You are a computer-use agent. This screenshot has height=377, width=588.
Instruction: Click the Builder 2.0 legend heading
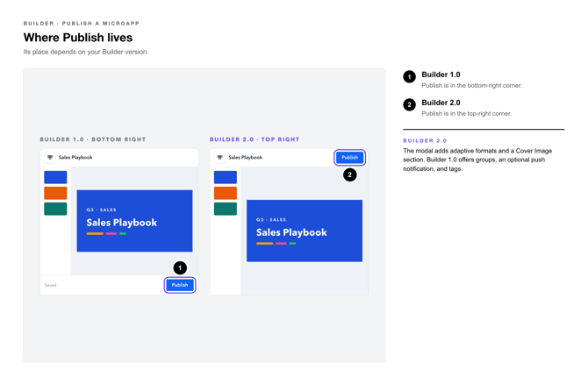pyautogui.click(x=441, y=103)
